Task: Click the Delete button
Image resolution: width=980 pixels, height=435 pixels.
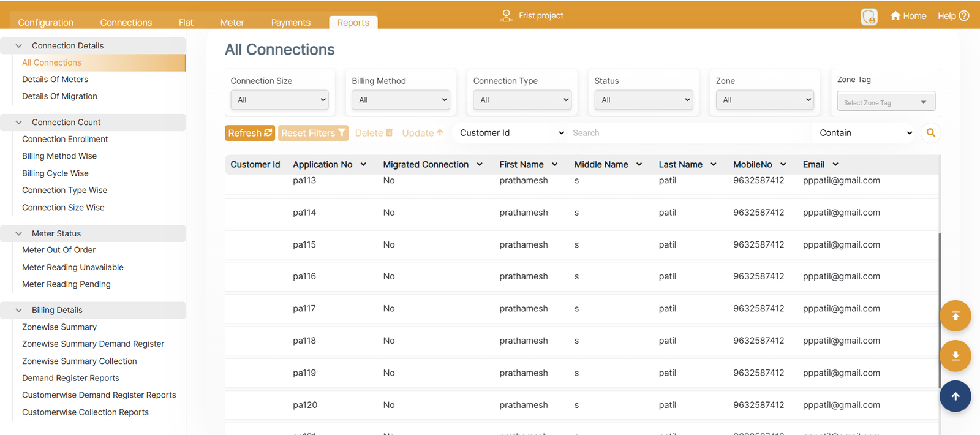Action: (374, 133)
